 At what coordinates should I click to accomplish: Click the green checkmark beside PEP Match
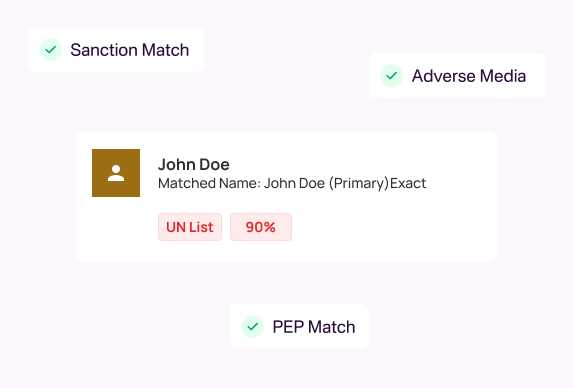coord(253,327)
